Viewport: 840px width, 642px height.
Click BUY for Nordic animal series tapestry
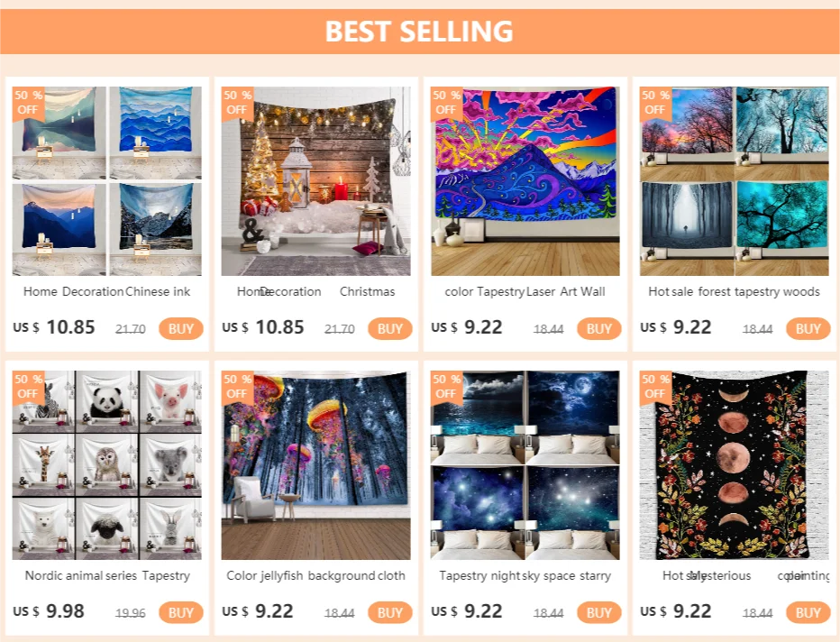click(x=181, y=612)
